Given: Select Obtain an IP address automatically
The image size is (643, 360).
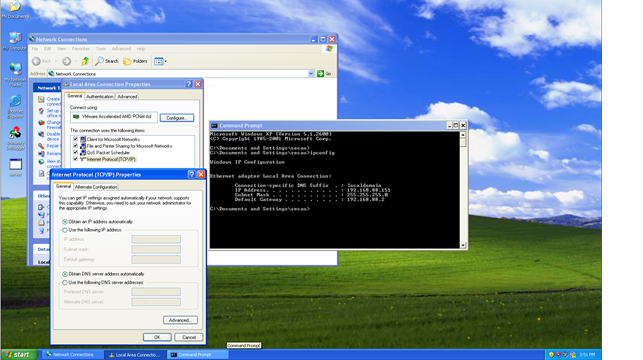Looking at the screenshot, I should click(65, 222).
